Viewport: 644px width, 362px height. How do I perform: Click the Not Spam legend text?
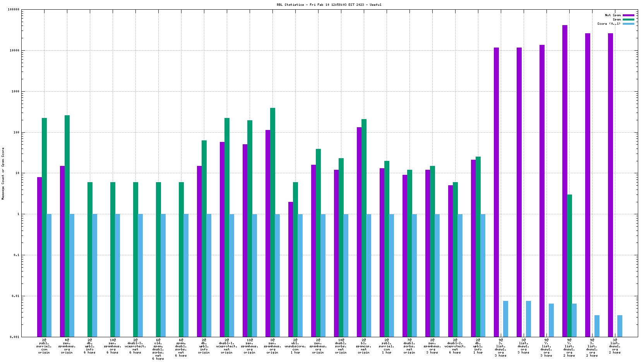613,15
